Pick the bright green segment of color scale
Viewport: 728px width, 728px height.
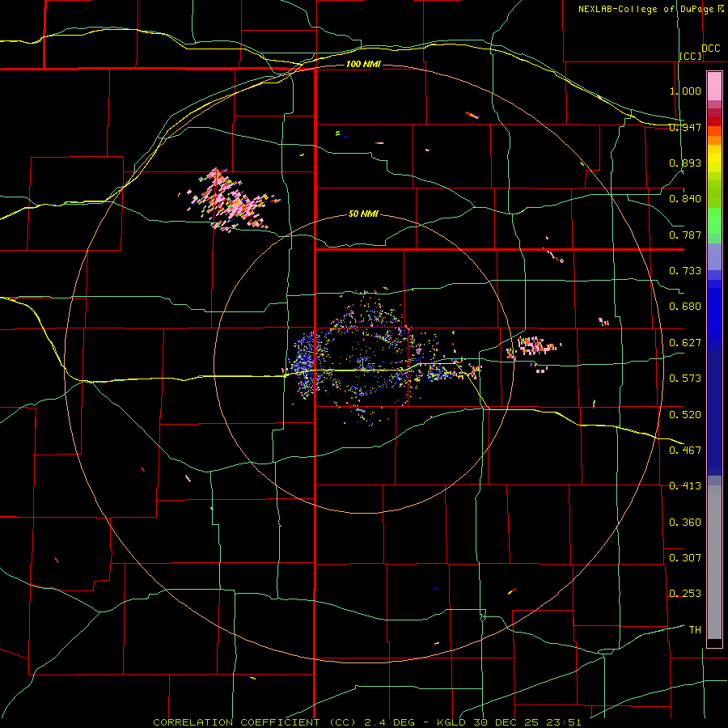(x=714, y=221)
